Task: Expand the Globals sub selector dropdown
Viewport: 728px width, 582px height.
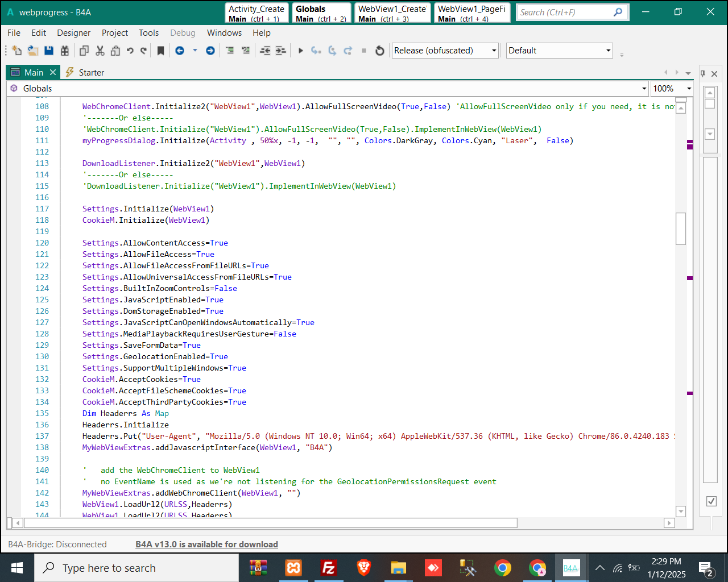Action: click(644, 89)
